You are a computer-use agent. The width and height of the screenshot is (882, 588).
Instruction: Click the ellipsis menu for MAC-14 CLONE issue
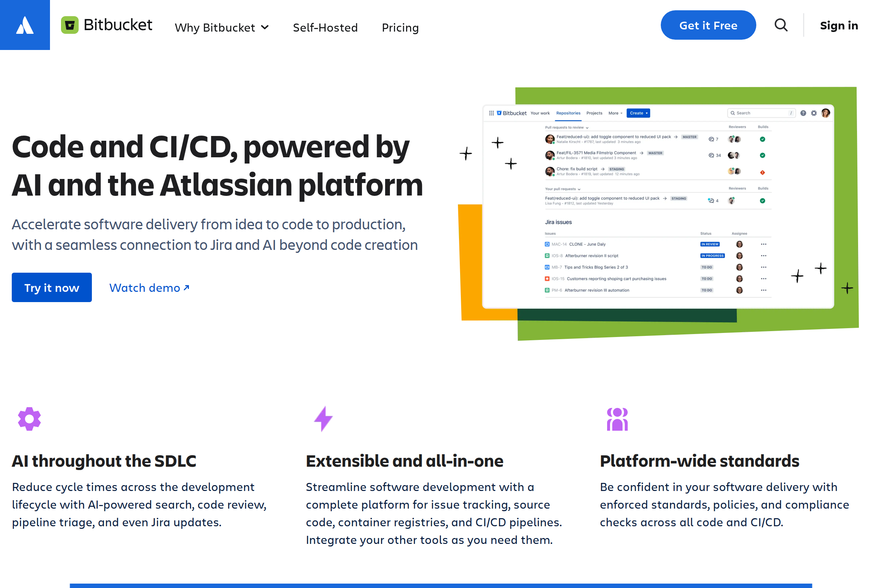[x=764, y=244]
